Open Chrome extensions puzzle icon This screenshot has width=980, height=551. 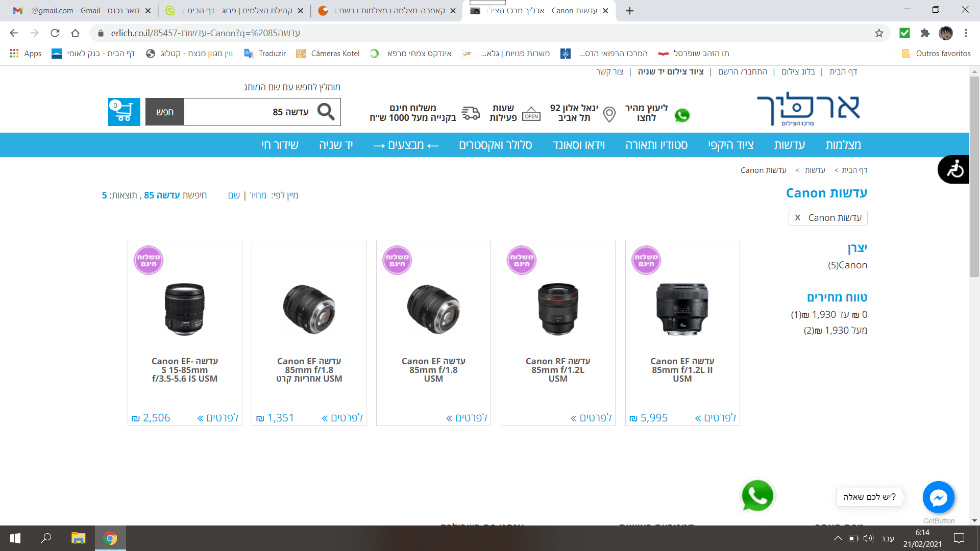coord(925,33)
